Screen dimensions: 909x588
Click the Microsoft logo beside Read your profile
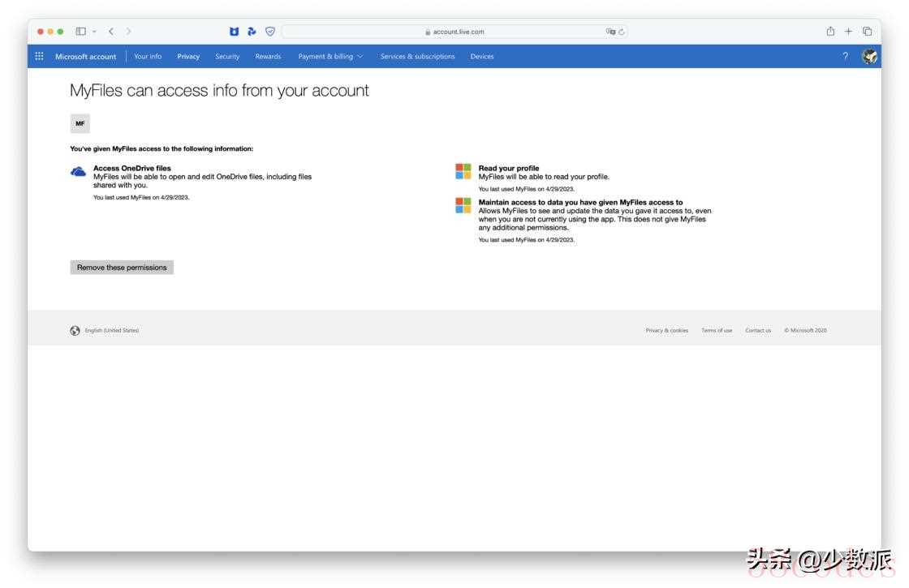(463, 171)
